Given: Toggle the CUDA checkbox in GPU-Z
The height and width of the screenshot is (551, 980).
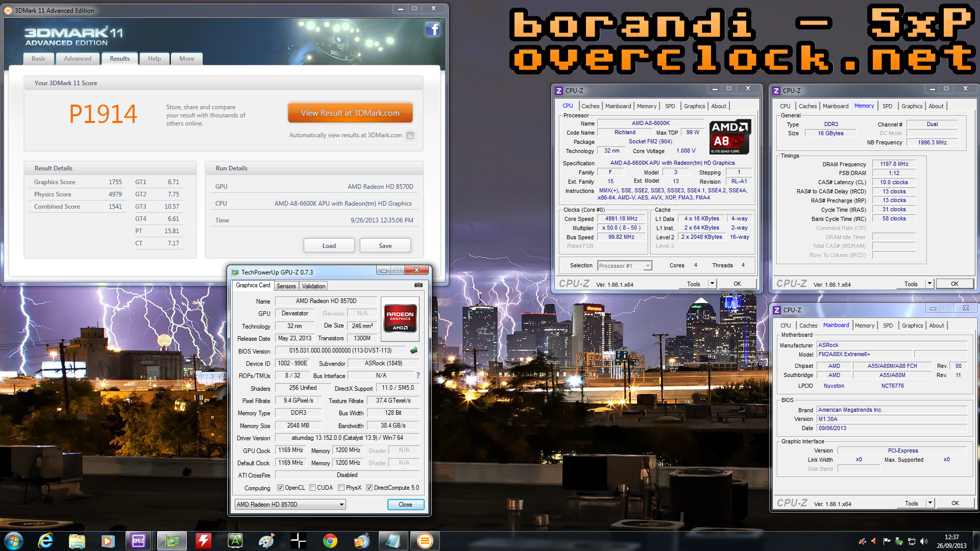Looking at the screenshot, I should pyautogui.click(x=312, y=488).
